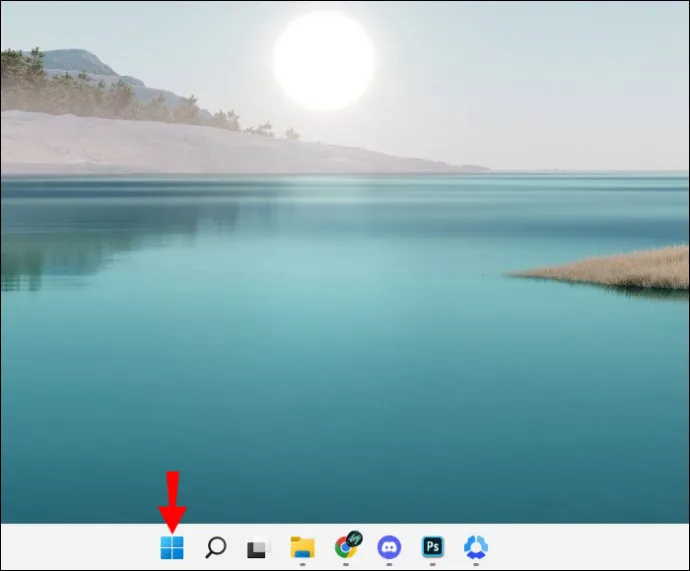Launch File Explorer from the taskbar
Screen dimensions: 690x571
pos(303,547)
